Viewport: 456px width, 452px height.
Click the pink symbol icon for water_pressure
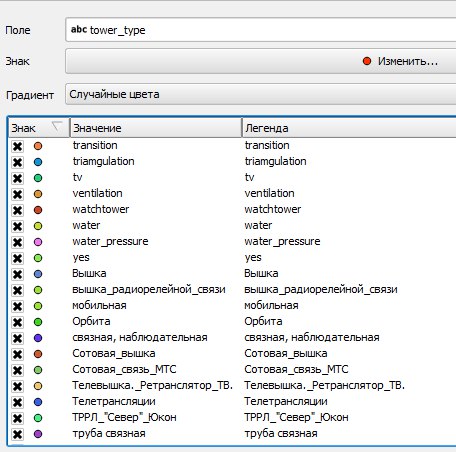(x=38, y=242)
